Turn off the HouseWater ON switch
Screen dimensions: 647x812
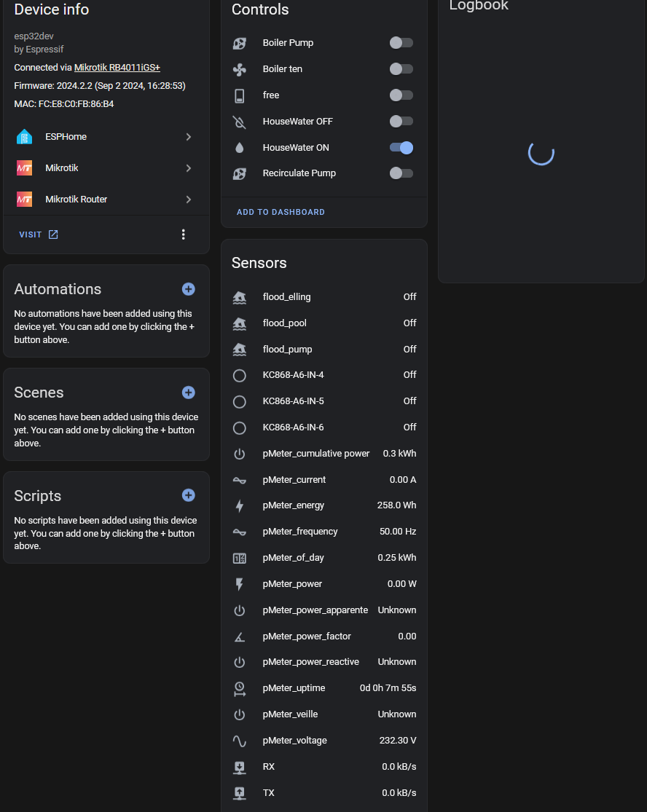pyautogui.click(x=401, y=148)
